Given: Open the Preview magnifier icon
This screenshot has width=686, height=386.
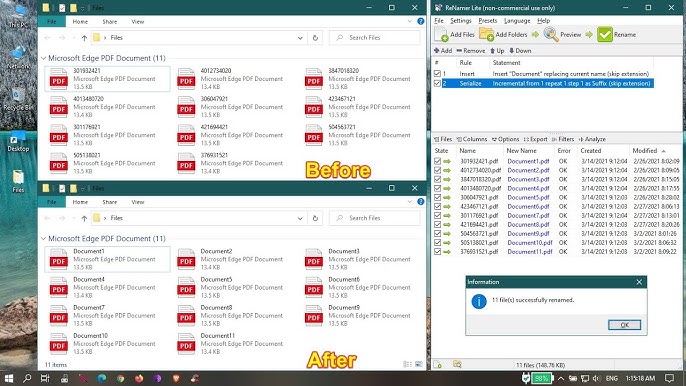Looking at the screenshot, I should click(x=551, y=34).
